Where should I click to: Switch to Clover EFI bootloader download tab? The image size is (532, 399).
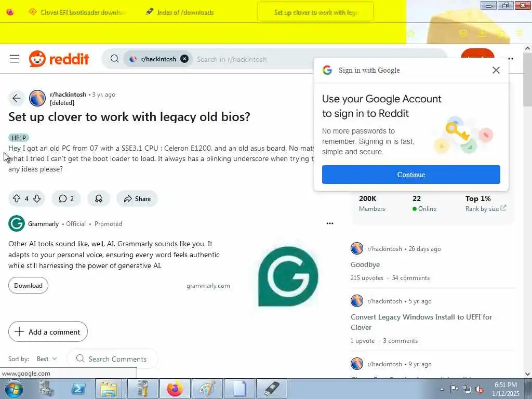point(77,12)
